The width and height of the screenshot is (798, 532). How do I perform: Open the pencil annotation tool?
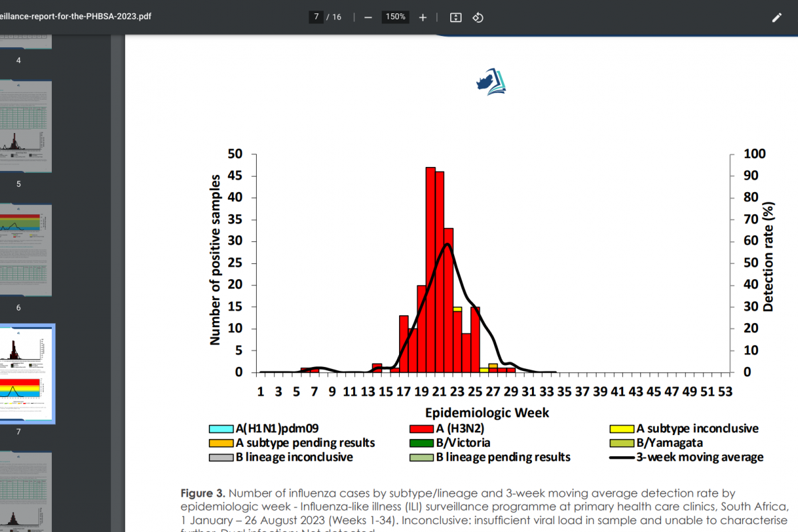tap(777, 17)
